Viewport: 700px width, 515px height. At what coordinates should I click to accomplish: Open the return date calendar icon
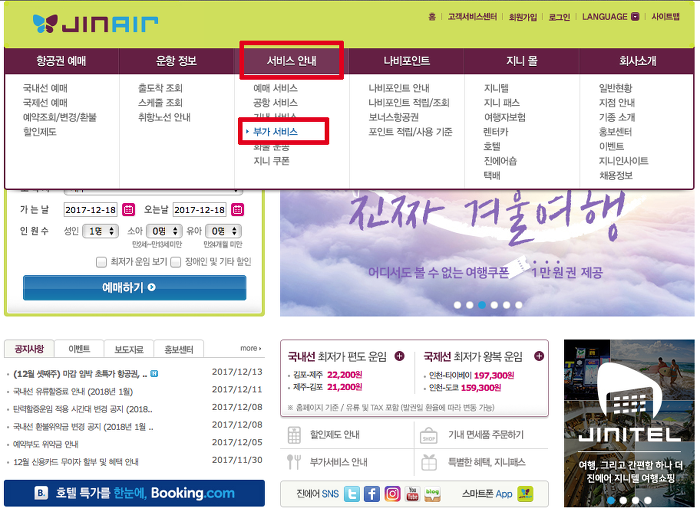[x=238, y=209]
